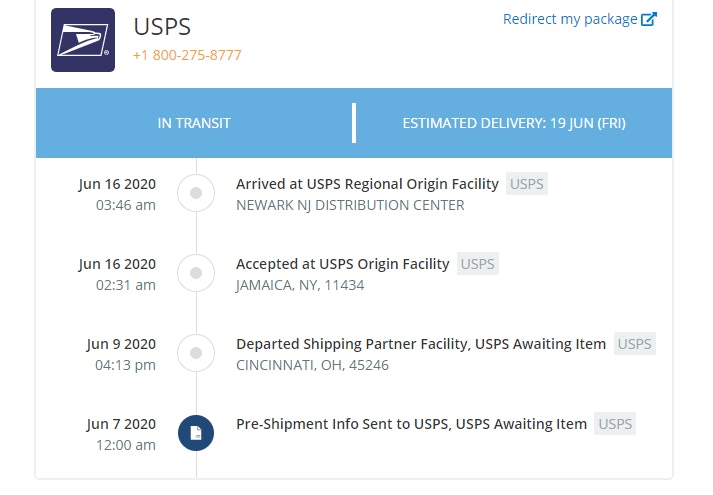The image size is (713, 495).
Task: Click USPS tag beside Pre-Shipment Info Sent
Action: point(615,424)
